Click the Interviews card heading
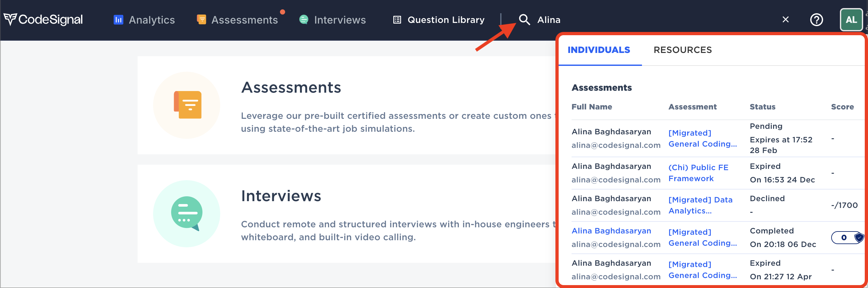 pyautogui.click(x=281, y=196)
